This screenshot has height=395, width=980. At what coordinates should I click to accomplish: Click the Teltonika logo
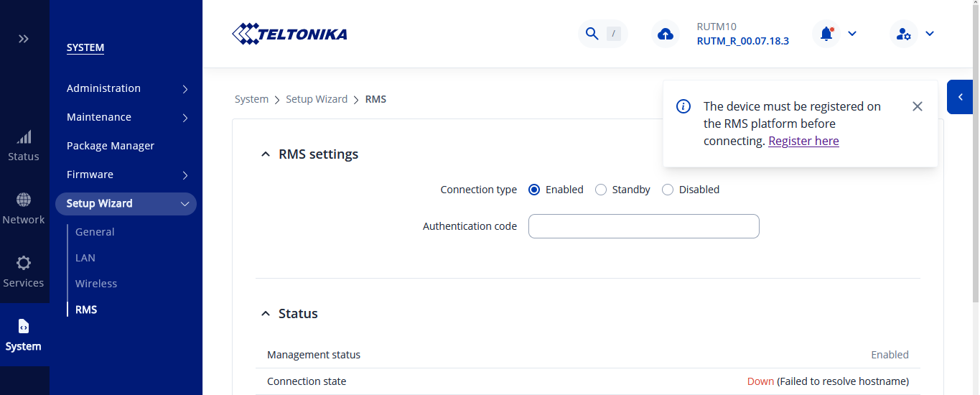click(x=290, y=34)
